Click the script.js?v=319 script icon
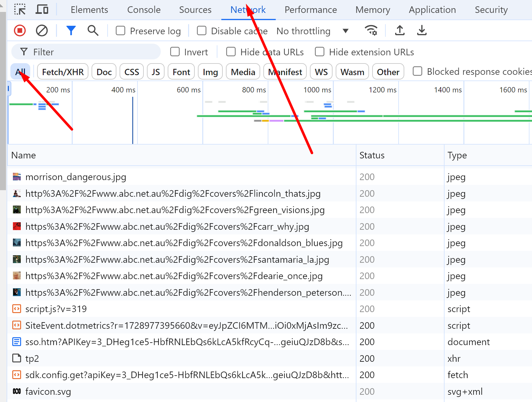 [17, 309]
